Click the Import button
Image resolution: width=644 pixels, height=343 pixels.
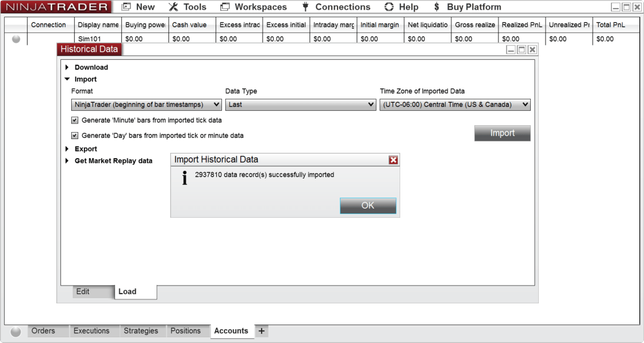point(503,133)
